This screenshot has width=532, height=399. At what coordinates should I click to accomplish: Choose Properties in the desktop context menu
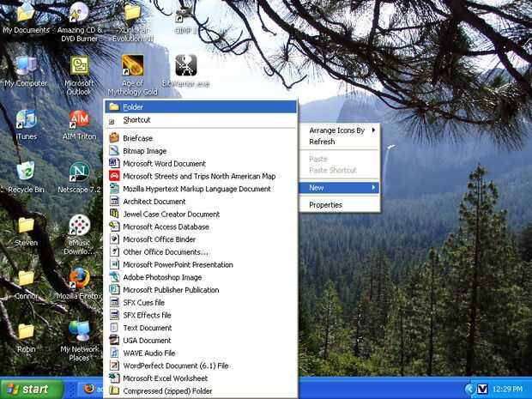click(339, 205)
